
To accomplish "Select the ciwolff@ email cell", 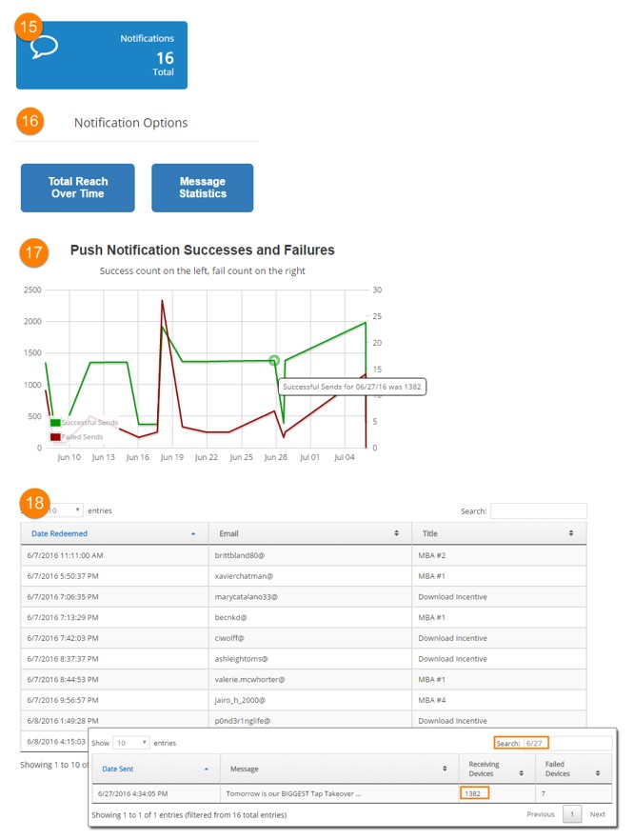I will coord(310,638).
